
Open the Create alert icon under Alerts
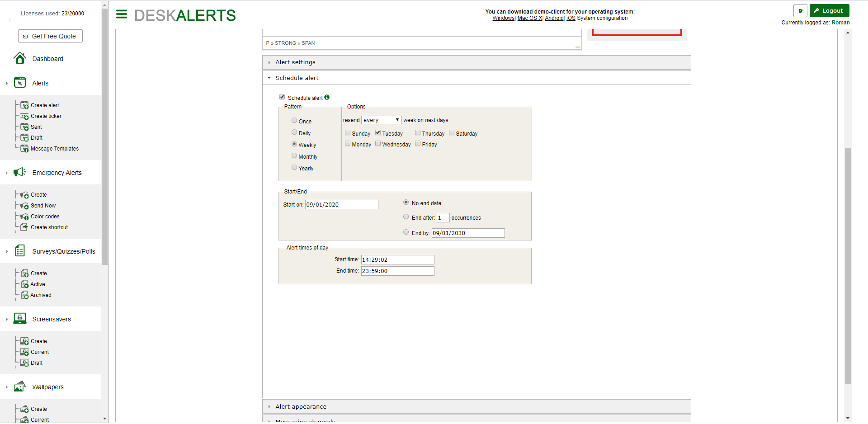click(x=24, y=105)
